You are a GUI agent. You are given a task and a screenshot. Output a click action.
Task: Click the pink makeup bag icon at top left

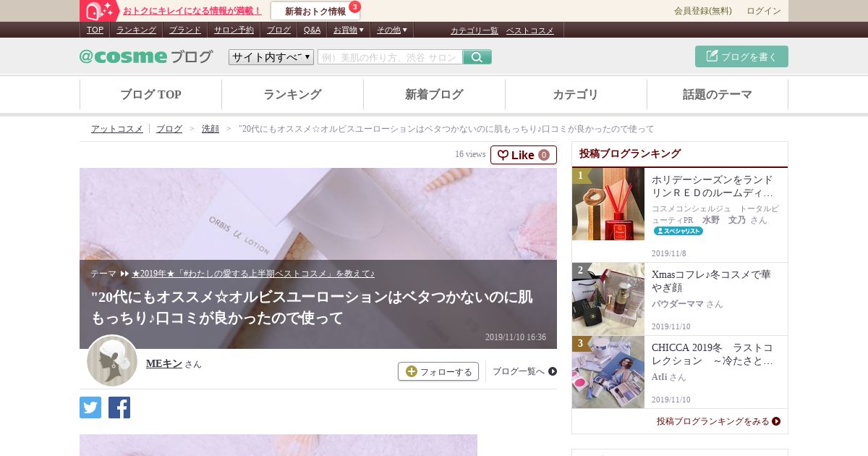(99, 11)
